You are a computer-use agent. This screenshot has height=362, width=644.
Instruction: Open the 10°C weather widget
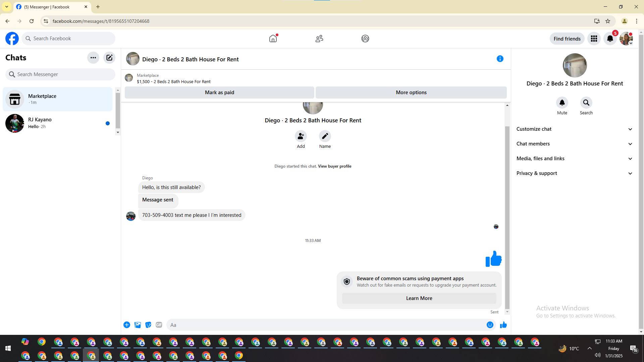(x=569, y=349)
